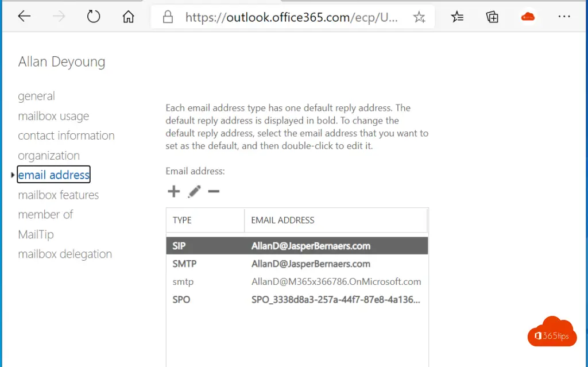The width and height of the screenshot is (588, 367).
Task: Sort by the EMAIL ADDRESS column header
Action: pos(335,221)
